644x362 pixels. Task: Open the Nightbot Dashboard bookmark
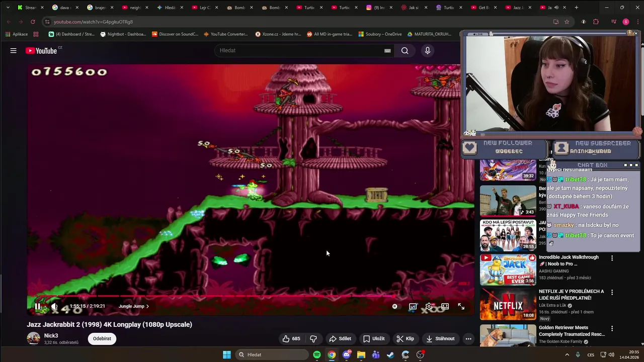click(123, 34)
